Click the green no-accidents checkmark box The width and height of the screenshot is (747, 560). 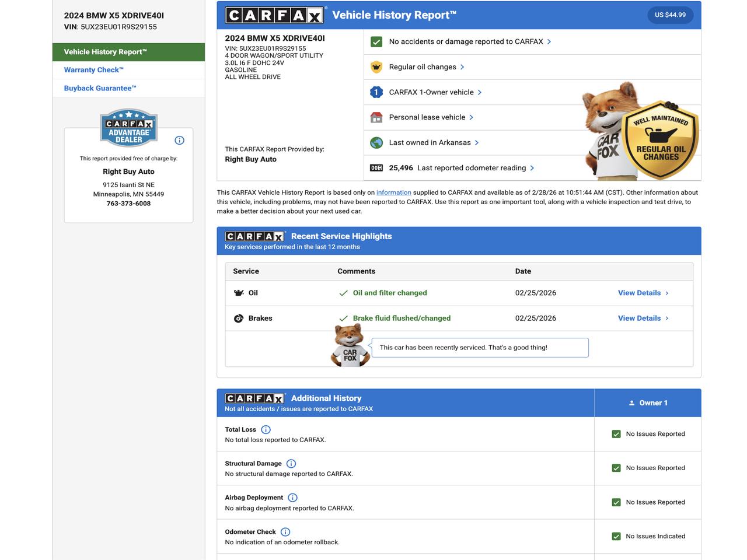[376, 42]
